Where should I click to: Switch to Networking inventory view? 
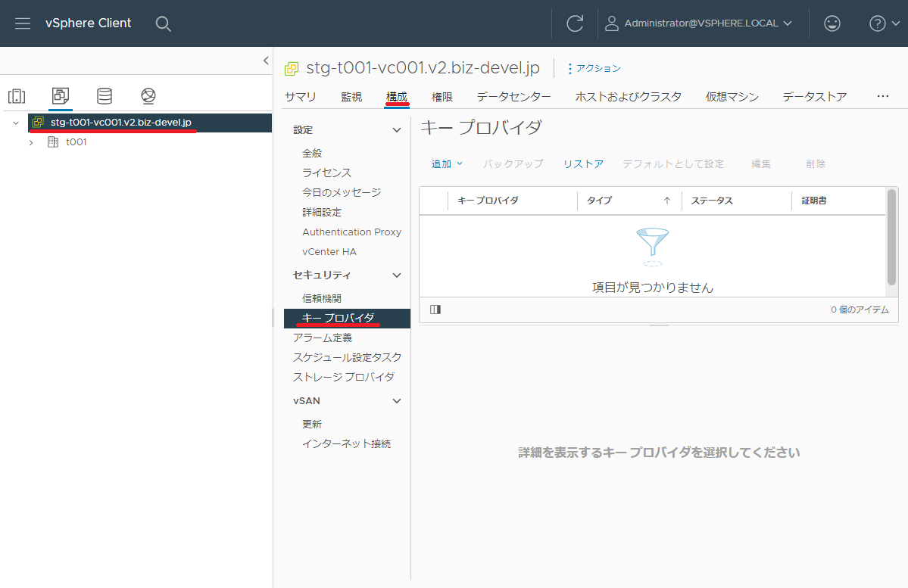(x=148, y=96)
